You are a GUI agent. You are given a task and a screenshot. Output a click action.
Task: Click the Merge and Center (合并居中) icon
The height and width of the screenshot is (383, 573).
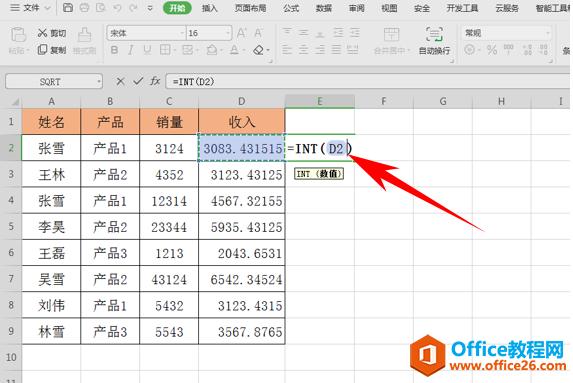[391, 35]
